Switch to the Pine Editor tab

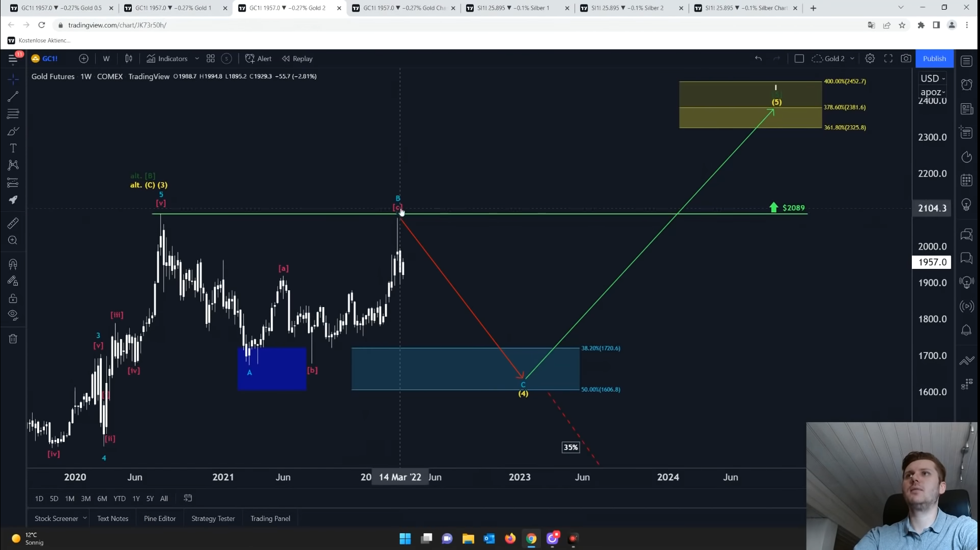(x=160, y=518)
